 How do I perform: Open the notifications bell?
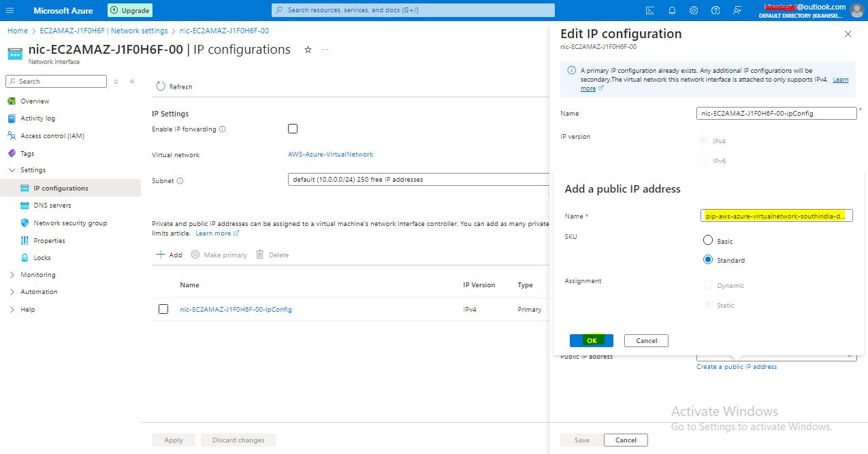[672, 10]
